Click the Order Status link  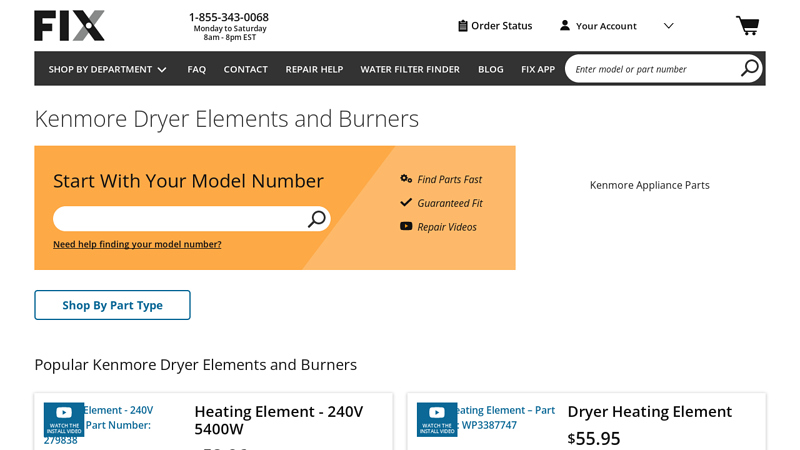coord(502,26)
